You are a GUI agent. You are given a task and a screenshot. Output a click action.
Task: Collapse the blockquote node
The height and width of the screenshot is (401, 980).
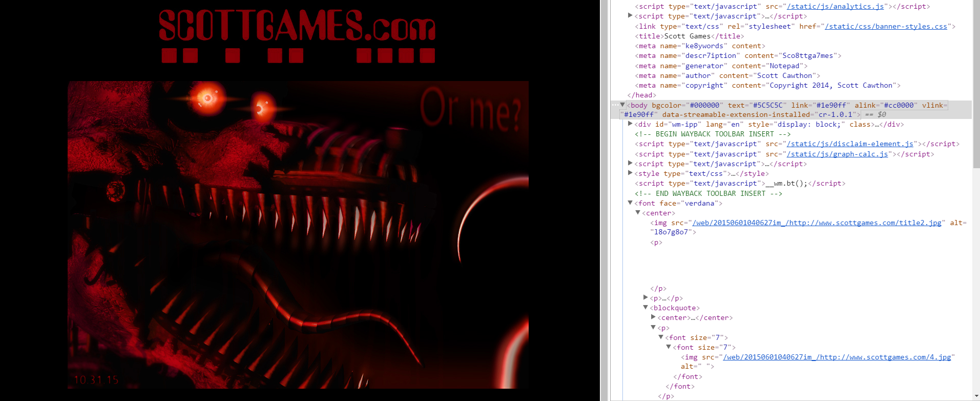tap(645, 308)
